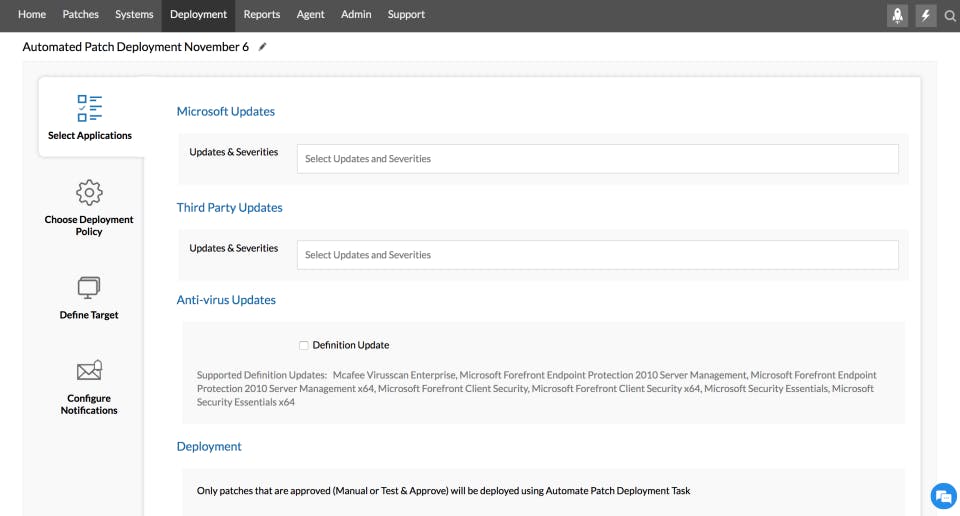Open the live chat bubble icon
960x516 pixels.
pyautogui.click(x=944, y=496)
